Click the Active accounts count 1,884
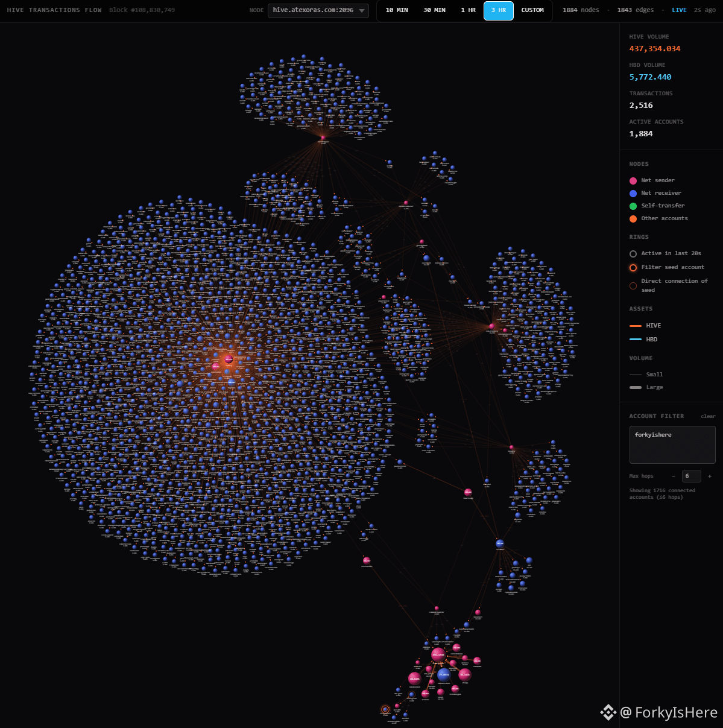The width and height of the screenshot is (723, 728). tap(641, 134)
